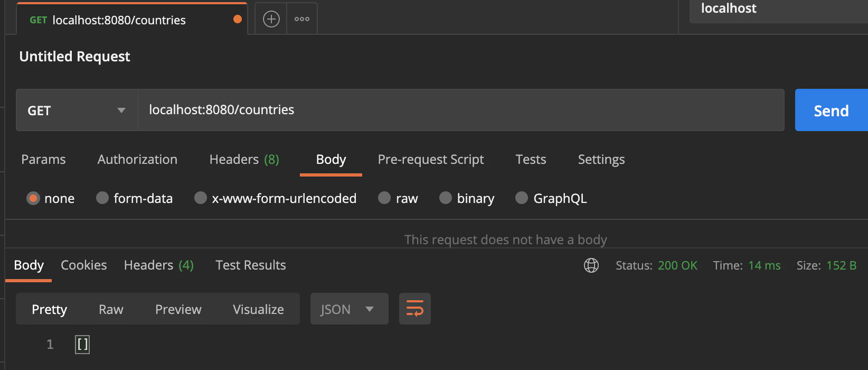Screen dimensions: 868x370
Task: Switch response view to Raw
Action: (x=111, y=309)
